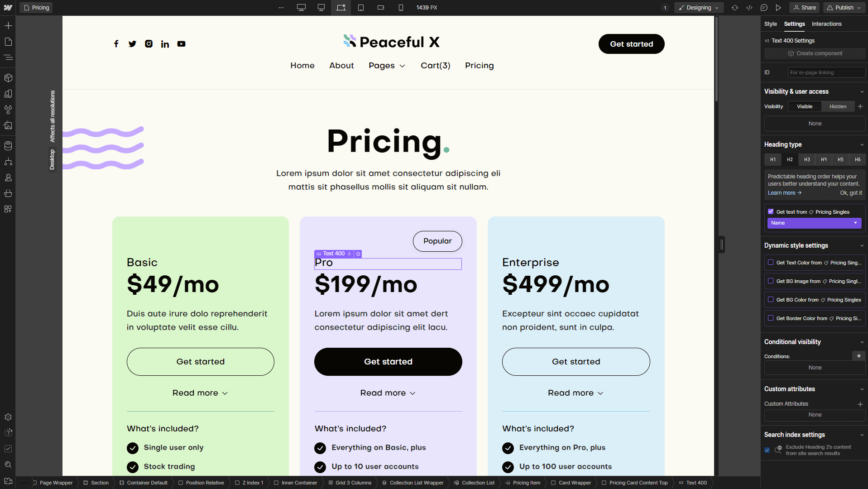Enter preview mode with the play icon
This screenshot has width=868, height=489.
point(778,8)
